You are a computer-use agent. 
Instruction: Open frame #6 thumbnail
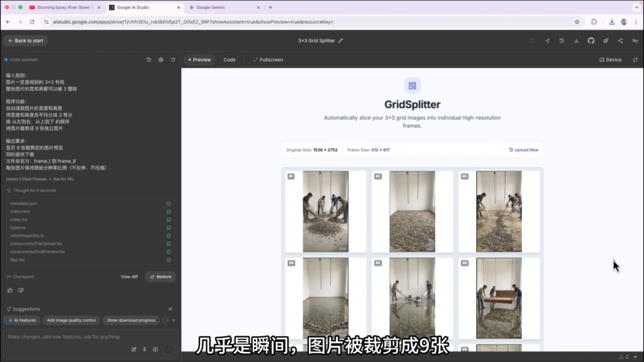click(x=499, y=298)
